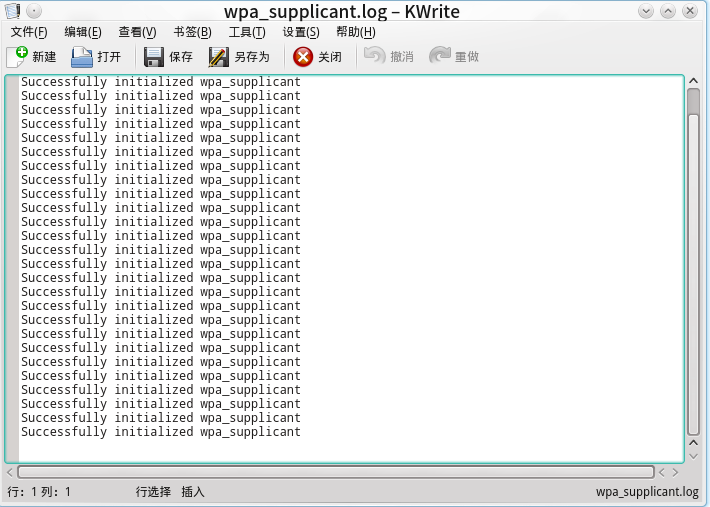
Task: Click the 撤消 (Undo) arrow icon
Action: point(374,56)
